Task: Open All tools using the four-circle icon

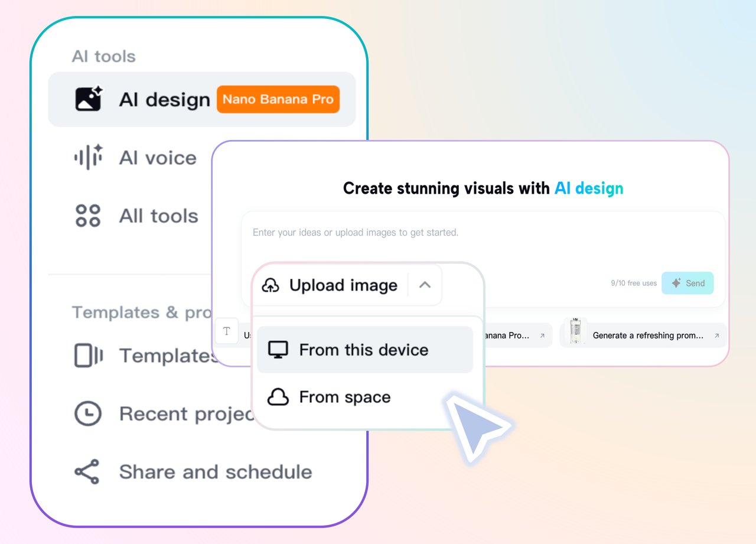Action: coord(88,216)
